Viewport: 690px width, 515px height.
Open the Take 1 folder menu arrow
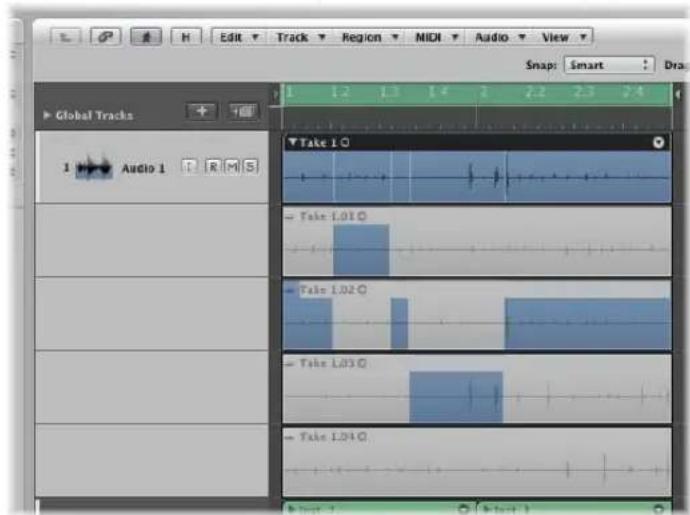658,142
